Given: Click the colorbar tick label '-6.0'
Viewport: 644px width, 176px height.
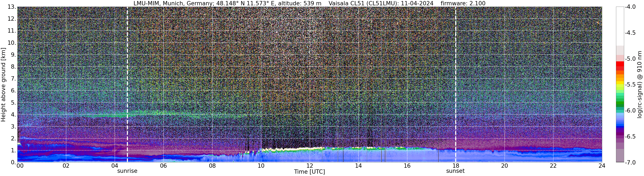Looking at the screenshot, I should (630, 111).
